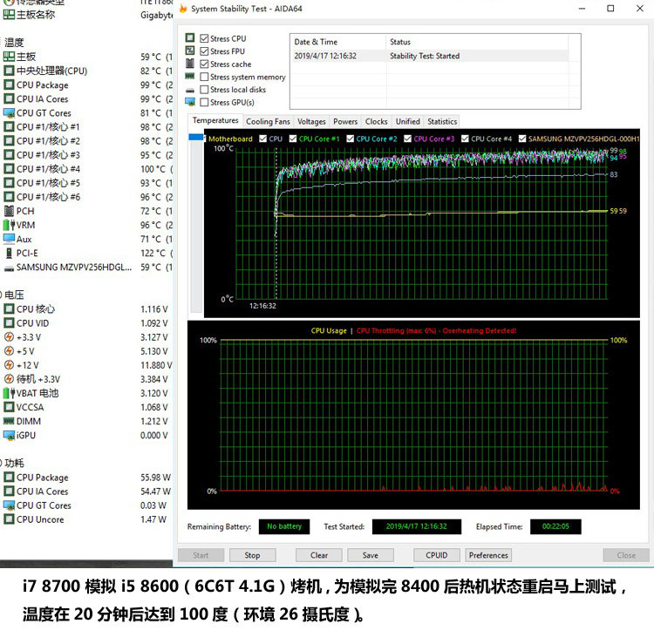The width and height of the screenshot is (654, 644).
Task: Click the PCH chip icon in sensor list
Action: coord(9,211)
